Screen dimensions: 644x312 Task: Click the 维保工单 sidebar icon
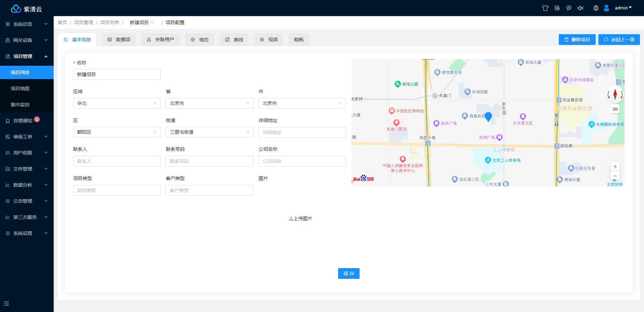coord(8,137)
